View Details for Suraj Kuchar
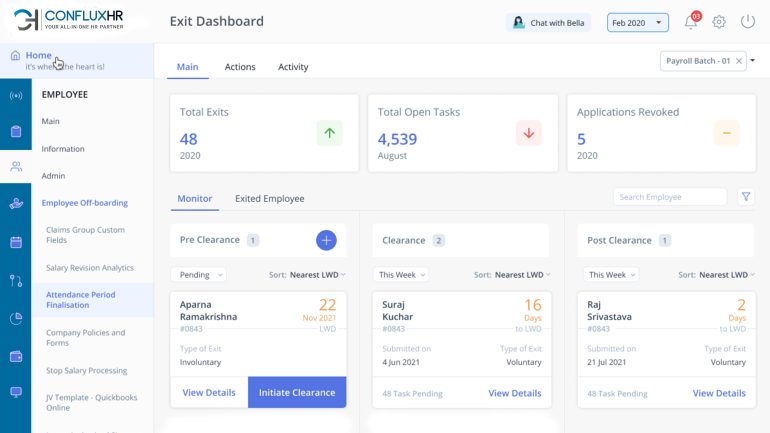The height and width of the screenshot is (433, 770). point(514,393)
